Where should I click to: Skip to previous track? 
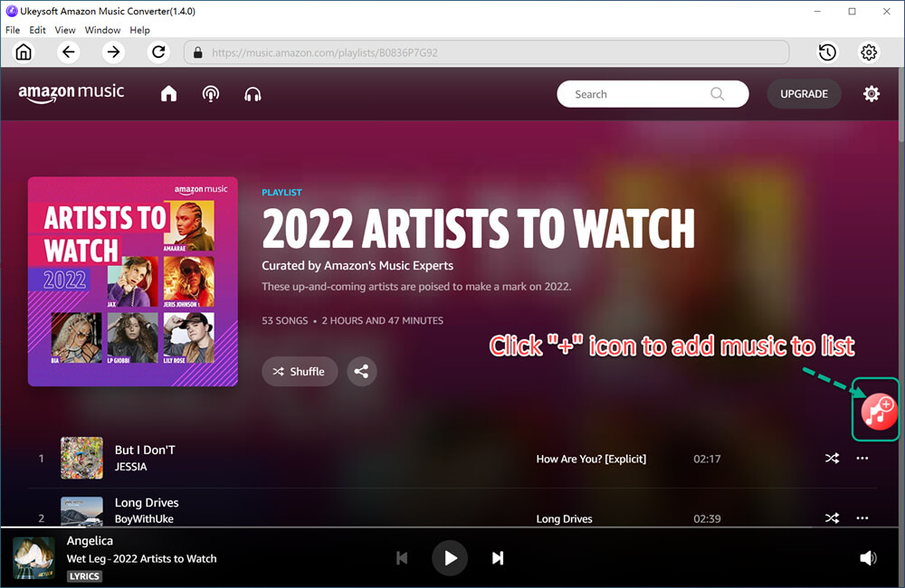[x=403, y=558]
